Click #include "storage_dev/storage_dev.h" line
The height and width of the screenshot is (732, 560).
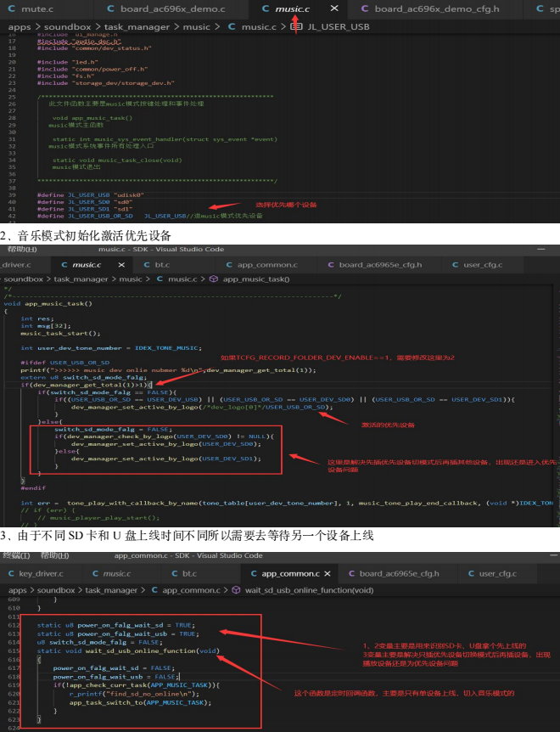[106, 82]
